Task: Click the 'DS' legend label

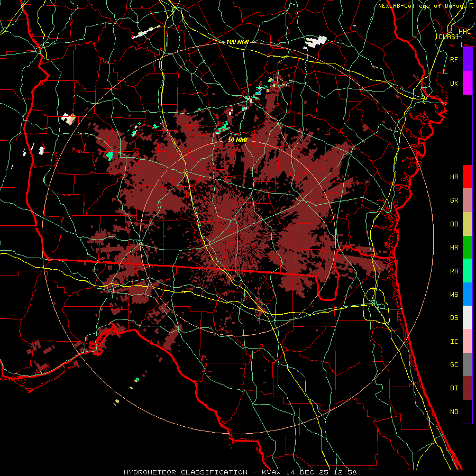Action: point(454,318)
